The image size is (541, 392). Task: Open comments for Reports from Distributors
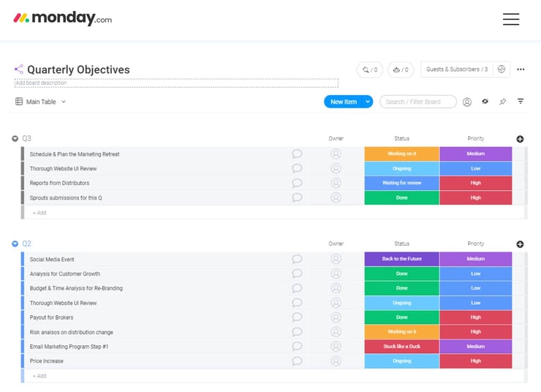(297, 183)
